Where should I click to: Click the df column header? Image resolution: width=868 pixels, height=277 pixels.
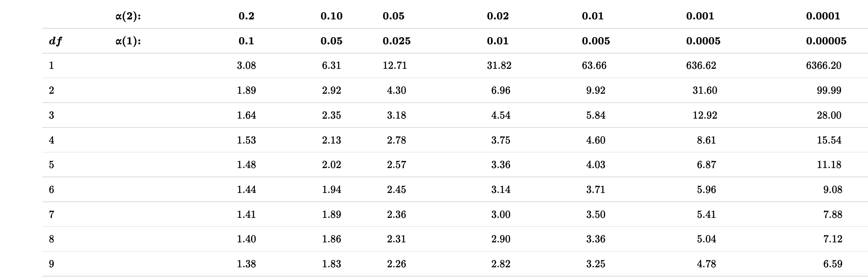(55, 41)
